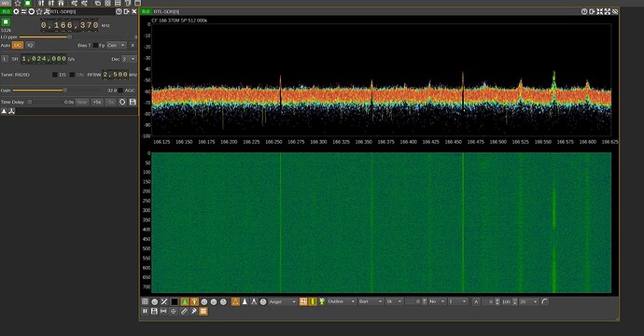Screen dimensions: 644x336
Task: Click the round icon next to -5s
Action: (x=122, y=102)
